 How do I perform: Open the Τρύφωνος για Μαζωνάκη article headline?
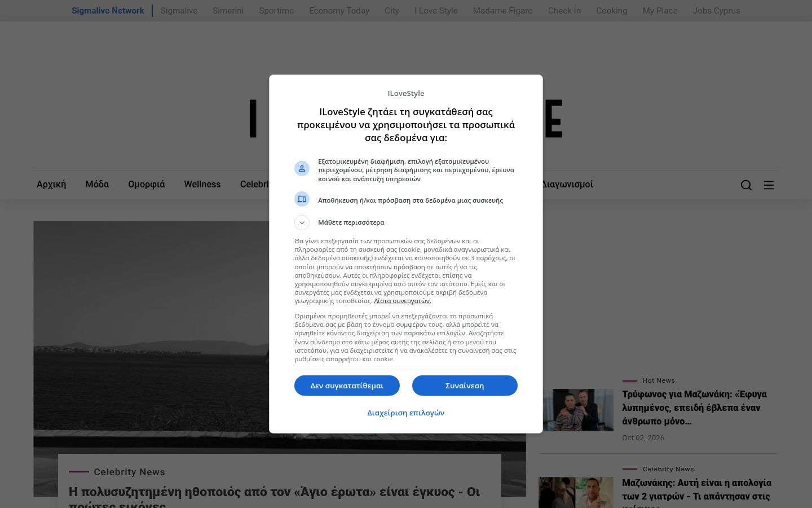(695, 408)
